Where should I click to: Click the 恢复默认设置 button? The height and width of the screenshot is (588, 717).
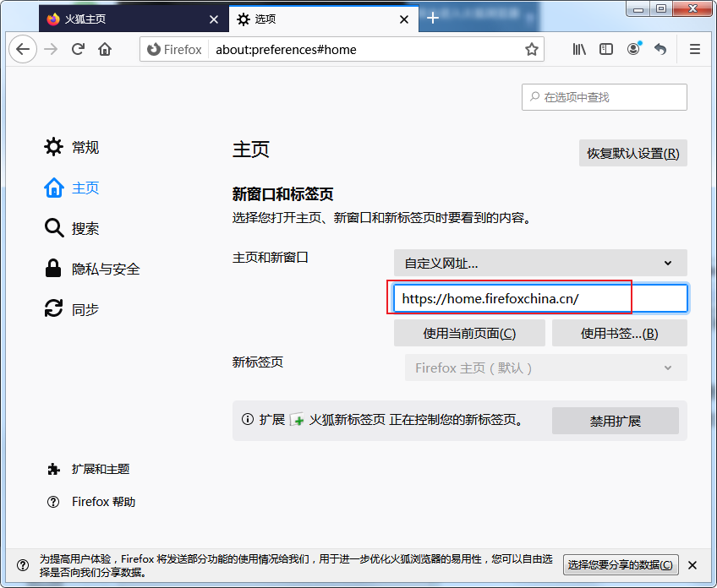(x=632, y=153)
